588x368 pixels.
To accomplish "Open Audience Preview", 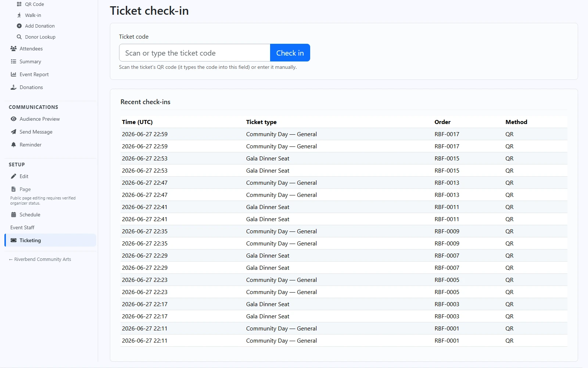I will pos(39,119).
